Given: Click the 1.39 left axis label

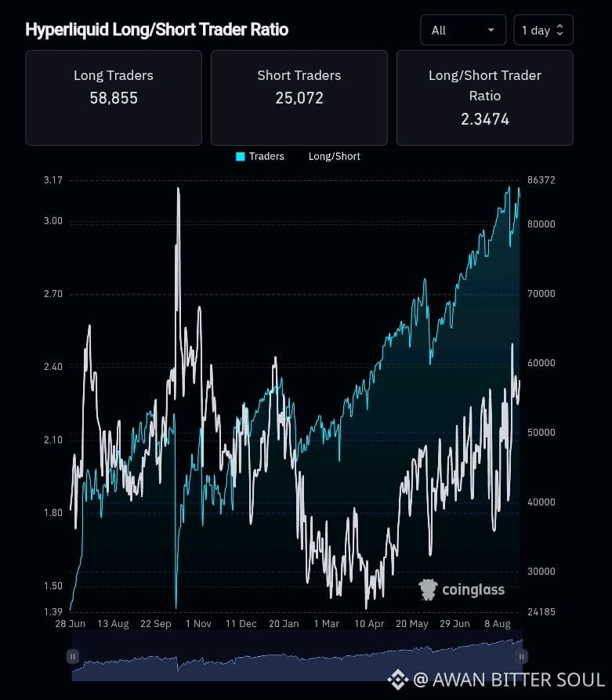Looking at the screenshot, I should coord(53,611).
